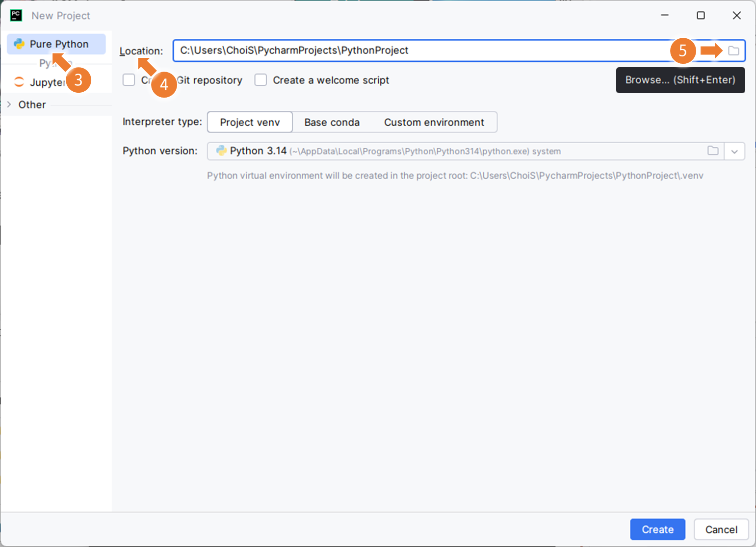Click the Create a welcome script label

(331, 80)
